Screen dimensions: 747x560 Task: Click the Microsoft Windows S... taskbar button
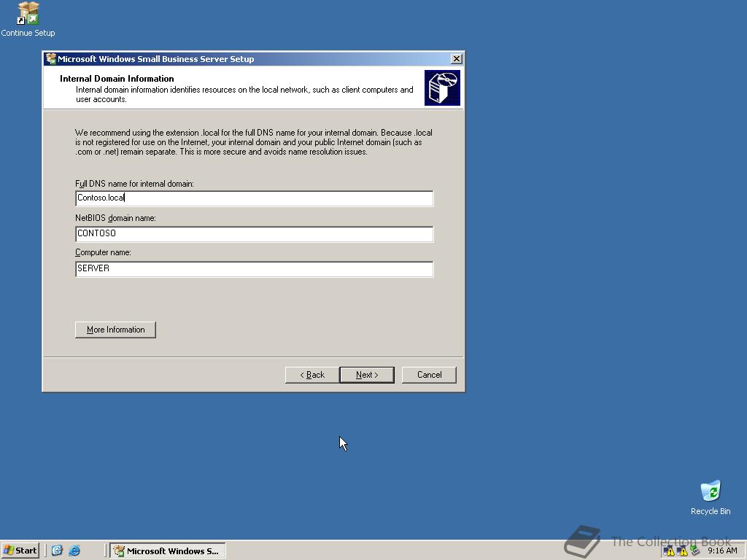168,551
